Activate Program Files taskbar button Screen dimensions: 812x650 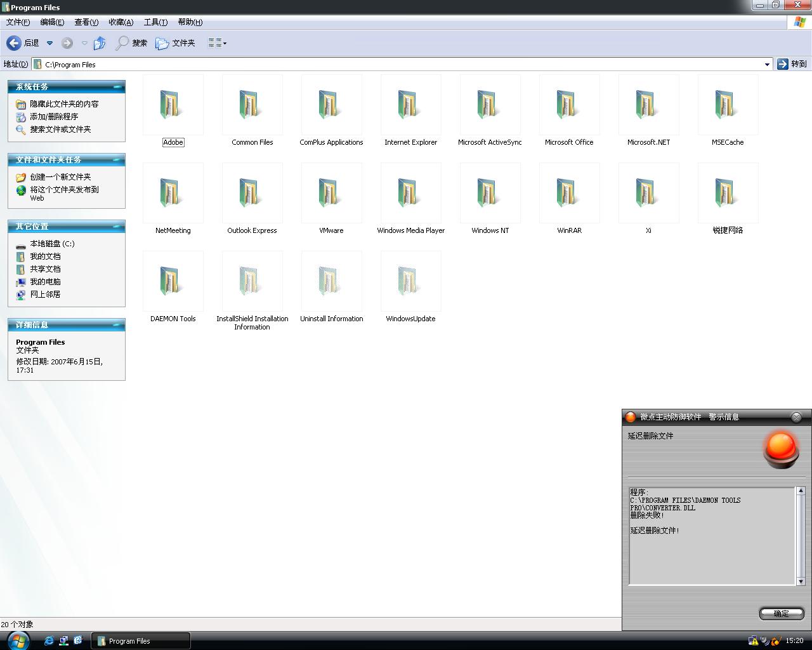(141, 641)
